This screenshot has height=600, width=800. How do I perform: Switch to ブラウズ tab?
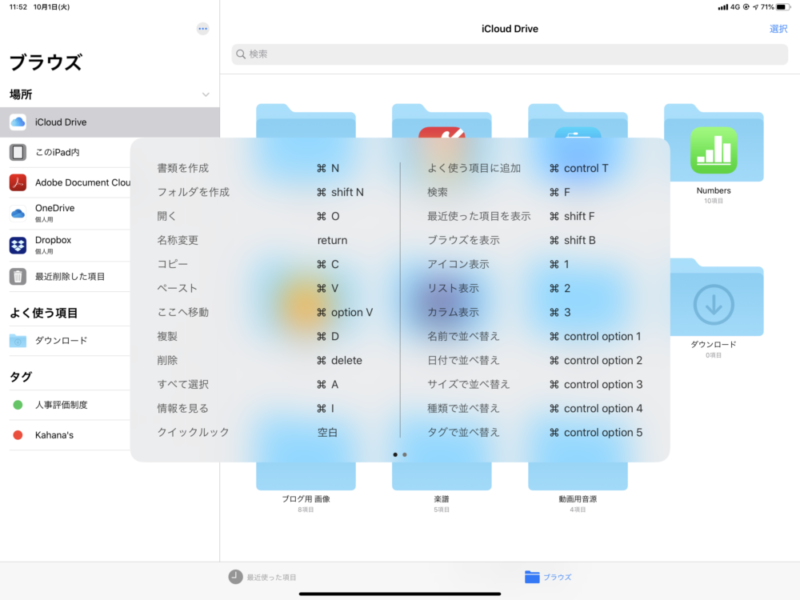tap(548, 577)
